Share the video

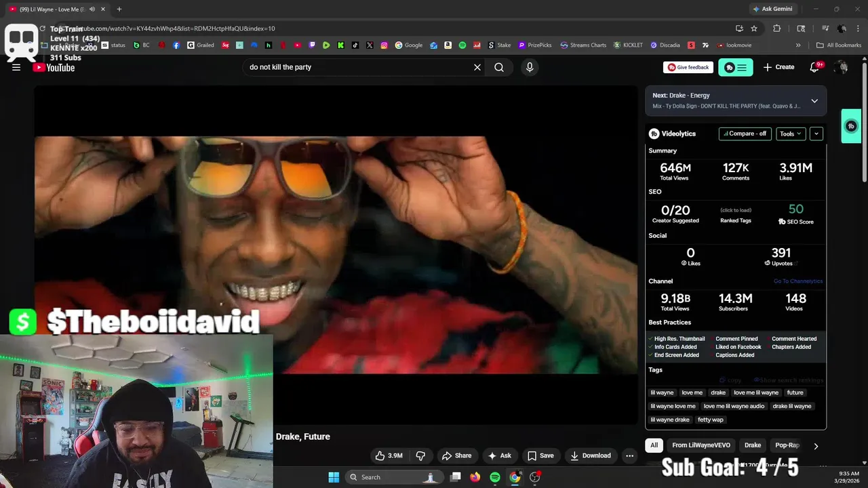[456, 455]
